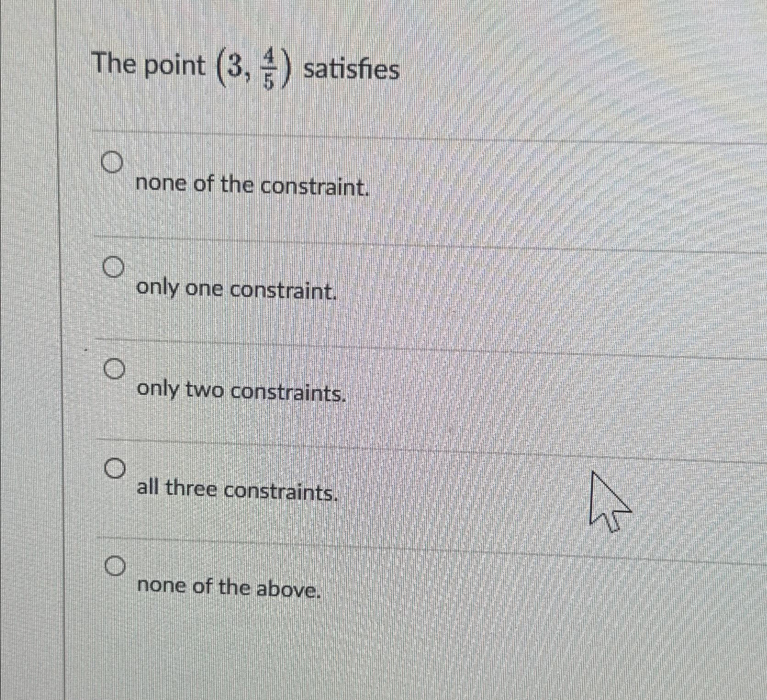Select the 'none of the above.' radio button
This screenshot has height=700, width=767.
[x=116, y=567]
